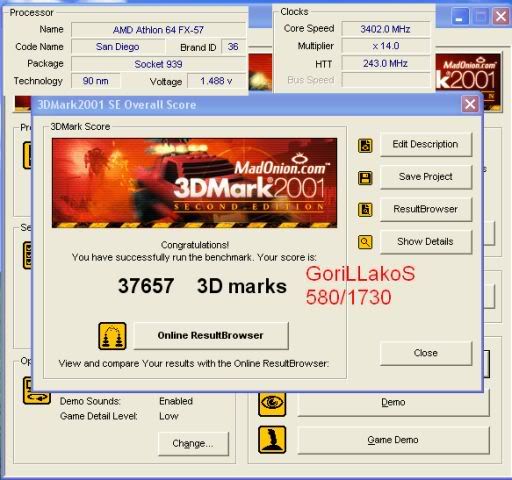Click the ResultBrowser document icon
The image size is (512, 480).
point(365,210)
